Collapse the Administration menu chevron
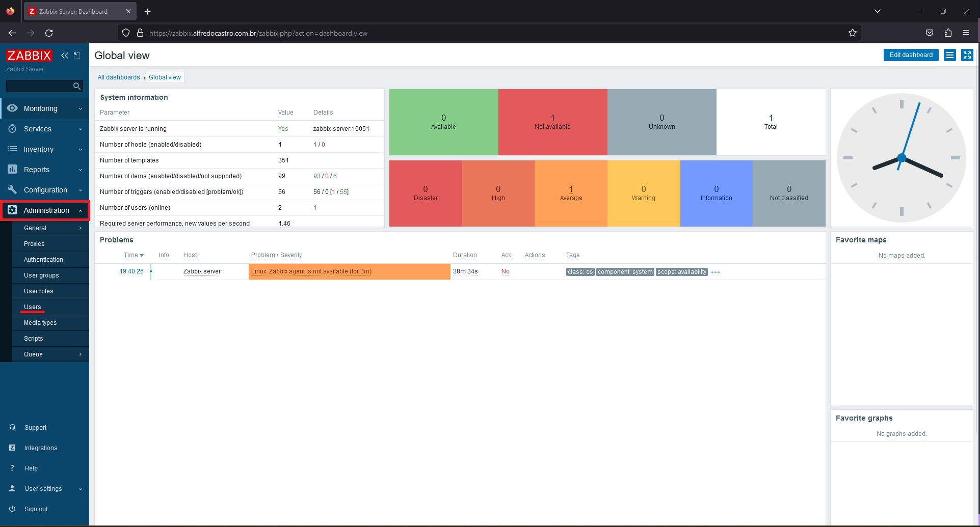This screenshot has width=980, height=527. 81,210
